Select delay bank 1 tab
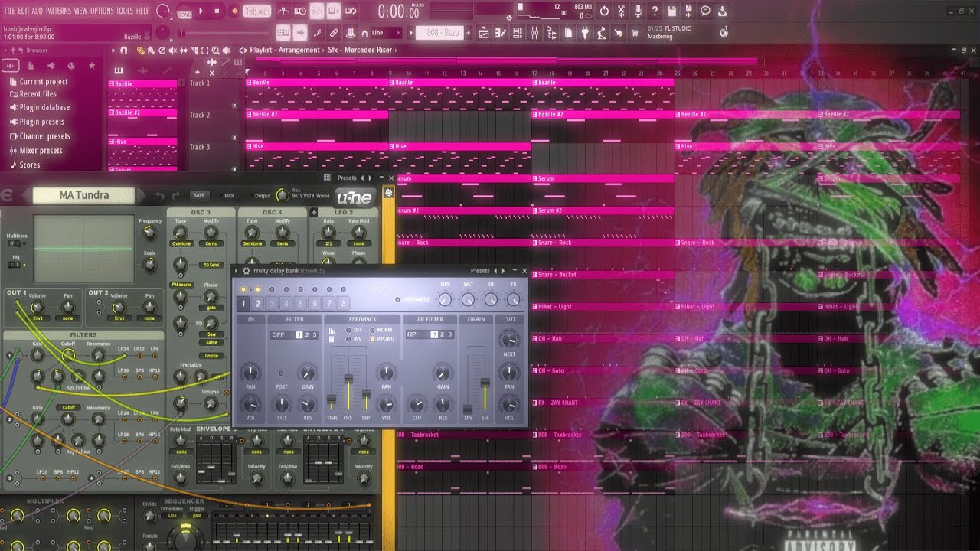Viewport: 980px width, 551px height. click(243, 303)
